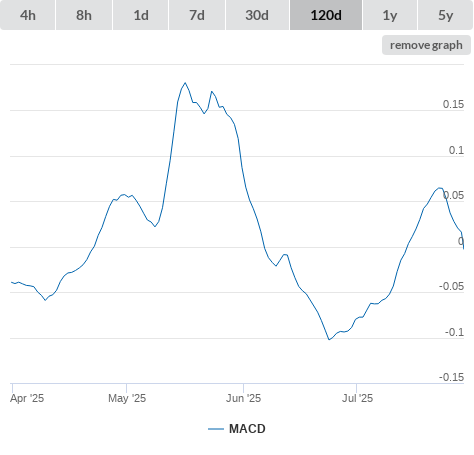Click the 0.15 y-axis value
The image size is (474, 455).
click(x=453, y=104)
